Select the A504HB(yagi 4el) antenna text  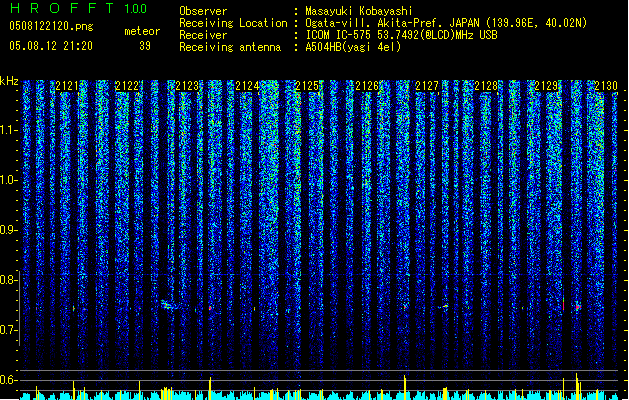pos(353,47)
